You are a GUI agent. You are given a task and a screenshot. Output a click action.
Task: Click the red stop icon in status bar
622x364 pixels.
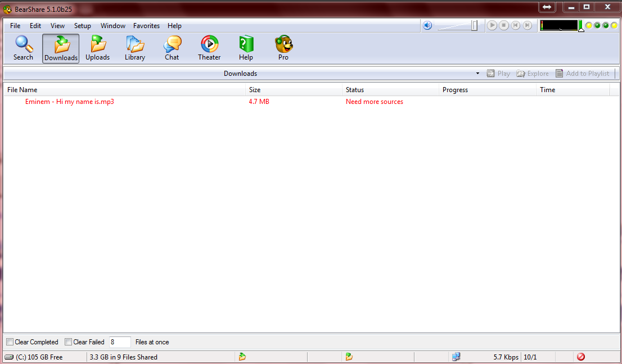coord(581,357)
